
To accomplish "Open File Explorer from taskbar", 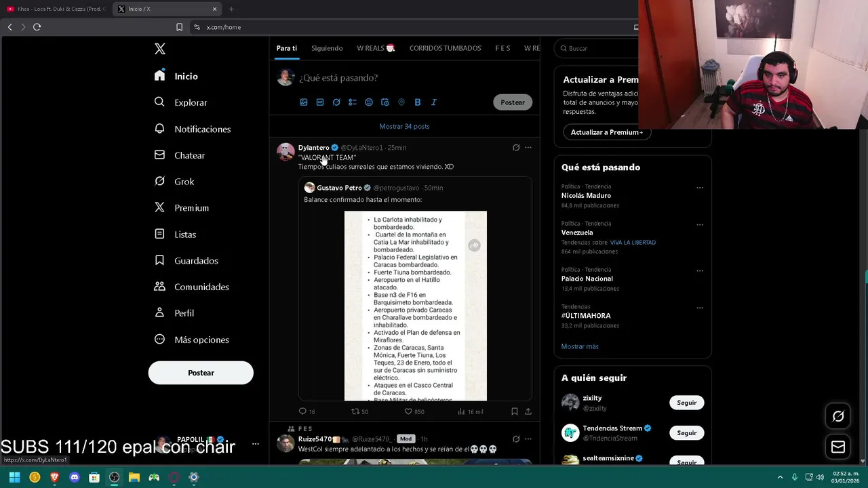I will [134, 477].
